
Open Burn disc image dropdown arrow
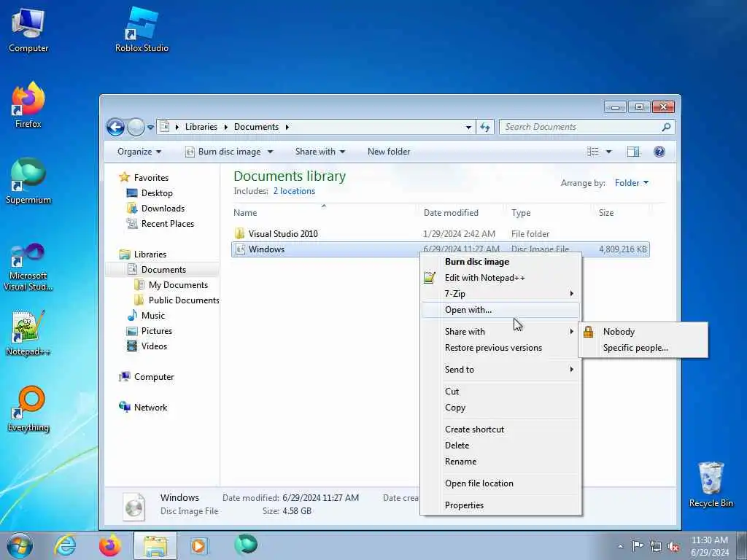[x=270, y=152]
